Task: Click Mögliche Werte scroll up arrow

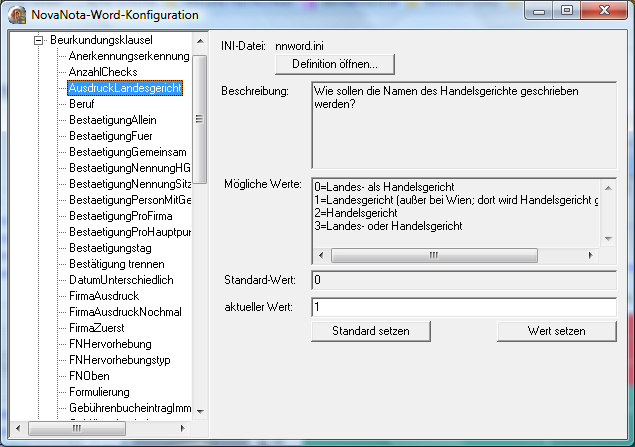Action: click(x=608, y=187)
